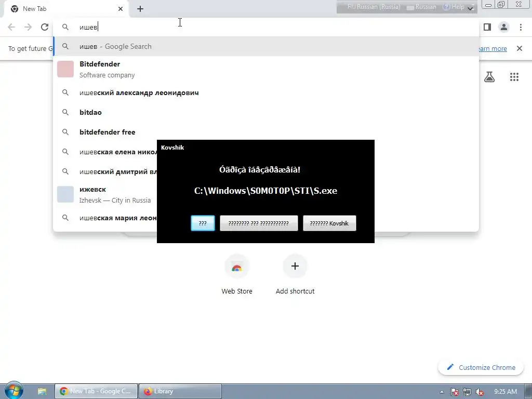Viewport: 532px width, 399px height.
Task: Click the middle question-marks button in Kovshik
Action: click(x=259, y=223)
